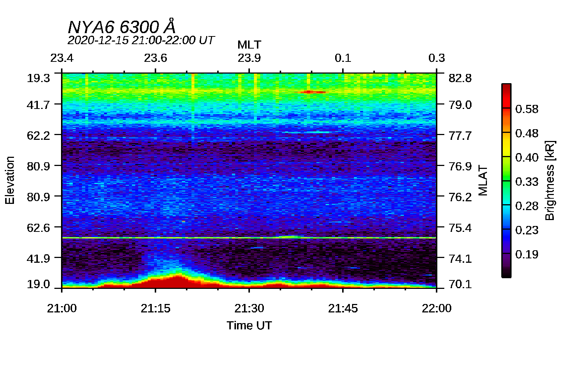Click the MLAT tick value "79.0"
The width and height of the screenshot is (588, 368).
tap(460, 105)
